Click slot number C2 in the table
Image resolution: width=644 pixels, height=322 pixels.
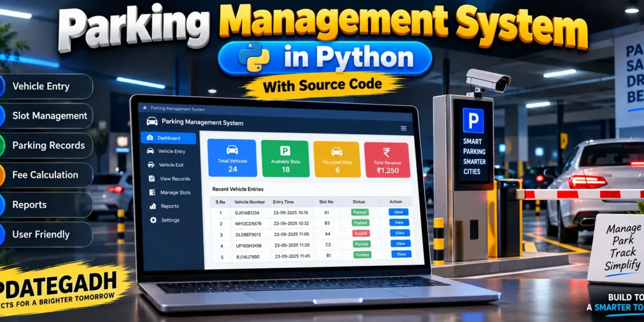tap(327, 244)
